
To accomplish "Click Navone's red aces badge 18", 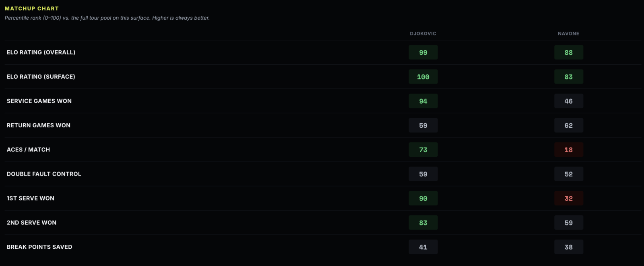I will [x=568, y=149].
